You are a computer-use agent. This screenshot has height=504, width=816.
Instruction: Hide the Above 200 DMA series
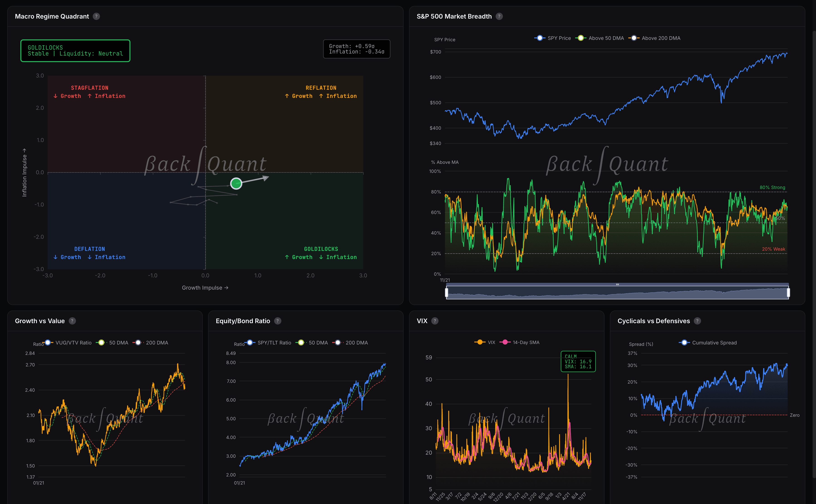tap(633, 38)
